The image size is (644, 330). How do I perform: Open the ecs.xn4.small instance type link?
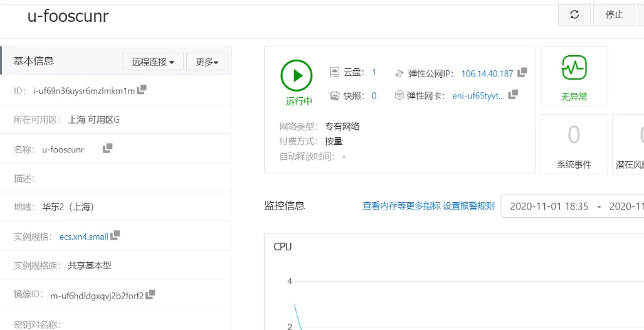[x=84, y=237]
